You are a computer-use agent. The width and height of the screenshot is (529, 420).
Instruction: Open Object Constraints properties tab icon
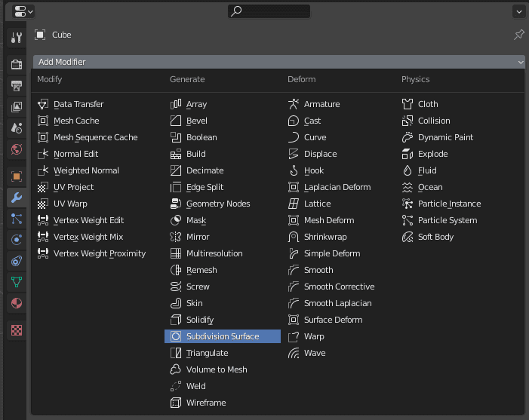click(x=17, y=261)
